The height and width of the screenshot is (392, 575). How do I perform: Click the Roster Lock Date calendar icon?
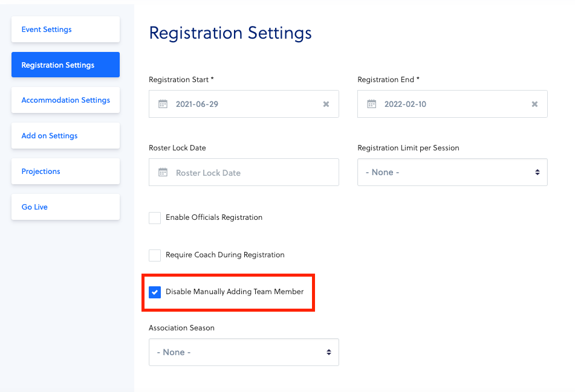(163, 172)
